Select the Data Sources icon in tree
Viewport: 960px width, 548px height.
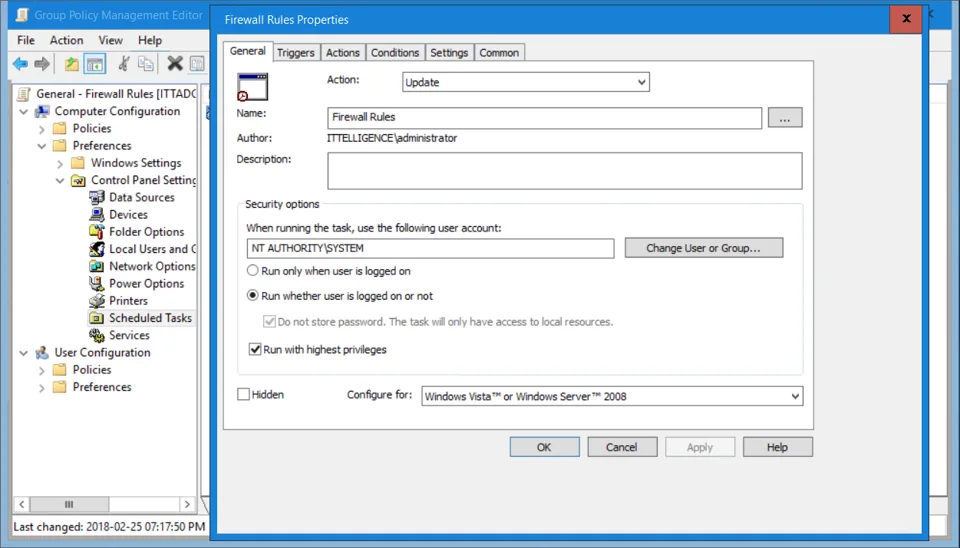[x=97, y=197]
